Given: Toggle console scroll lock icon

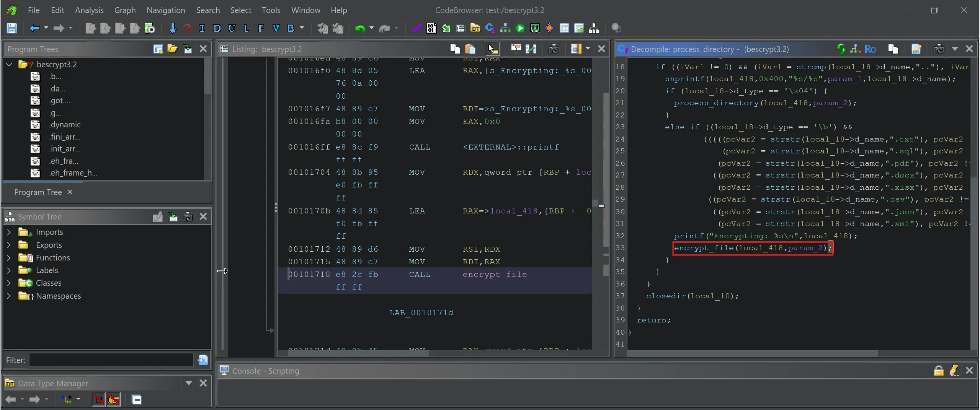Looking at the screenshot, I should [939, 371].
